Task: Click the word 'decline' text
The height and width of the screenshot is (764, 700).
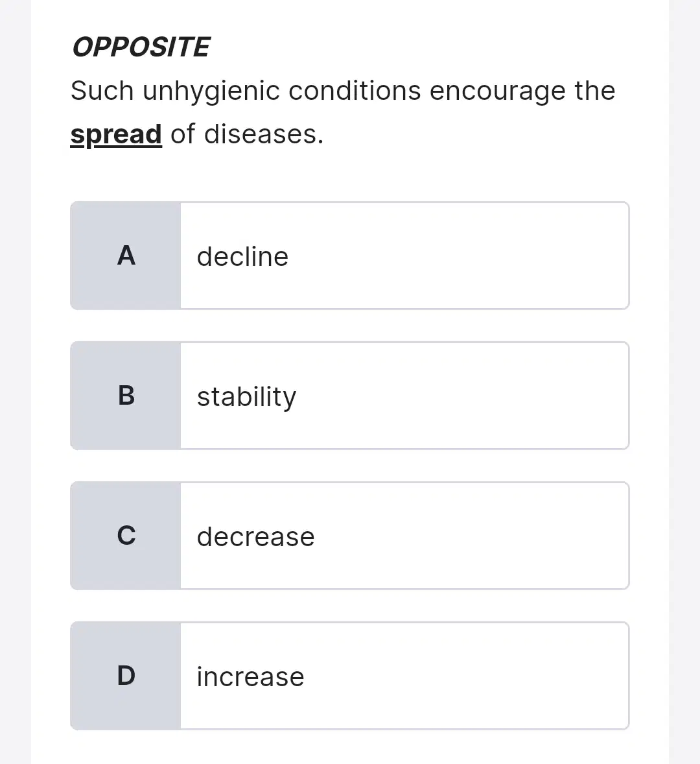Action: coord(242,256)
